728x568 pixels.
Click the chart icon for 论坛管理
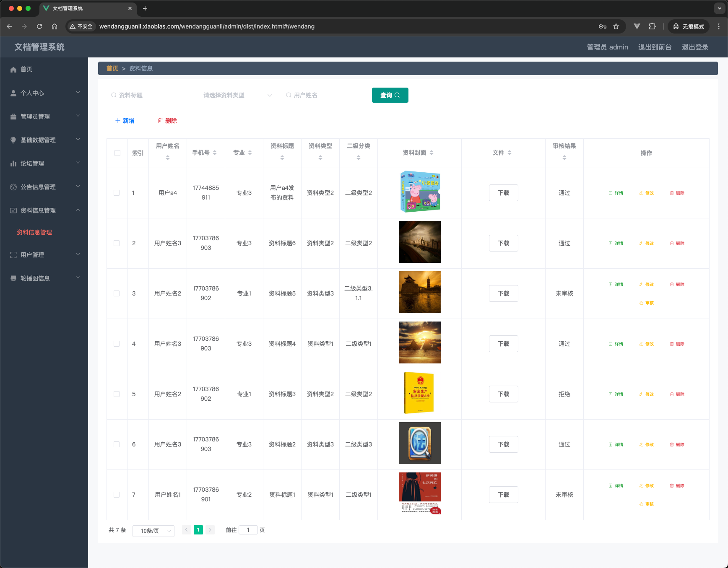[13, 163]
